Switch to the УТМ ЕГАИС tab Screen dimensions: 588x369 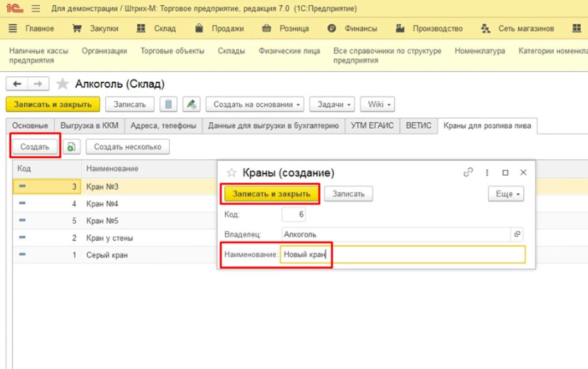click(372, 125)
